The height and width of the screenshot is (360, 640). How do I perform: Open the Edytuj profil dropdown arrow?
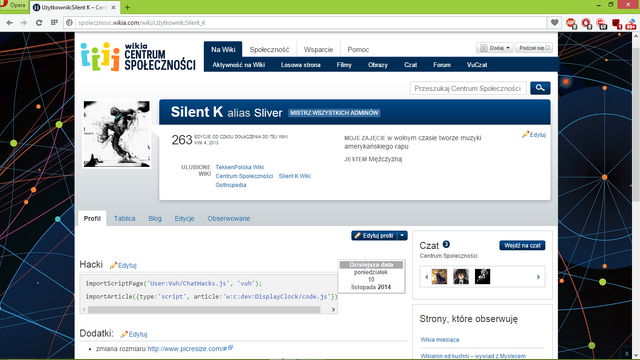click(402, 236)
